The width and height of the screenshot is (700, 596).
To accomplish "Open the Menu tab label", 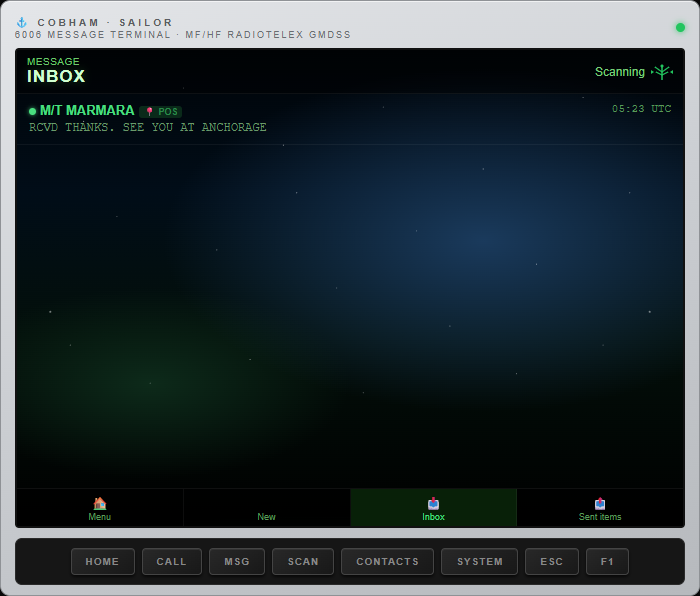I will [100, 517].
